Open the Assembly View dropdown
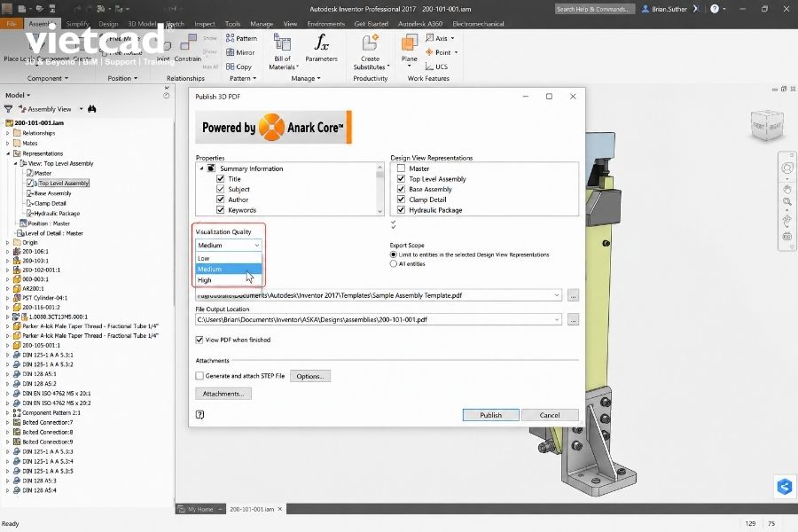This screenshot has width=798, height=532. point(81,109)
